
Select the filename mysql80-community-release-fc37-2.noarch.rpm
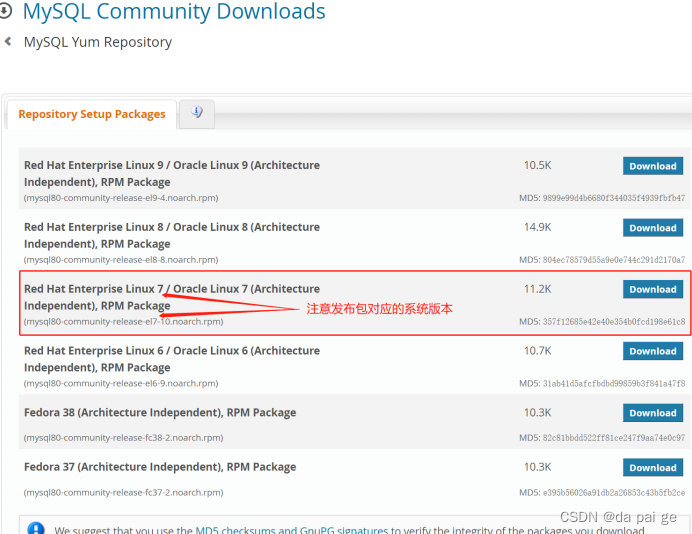click(x=123, y=492)
